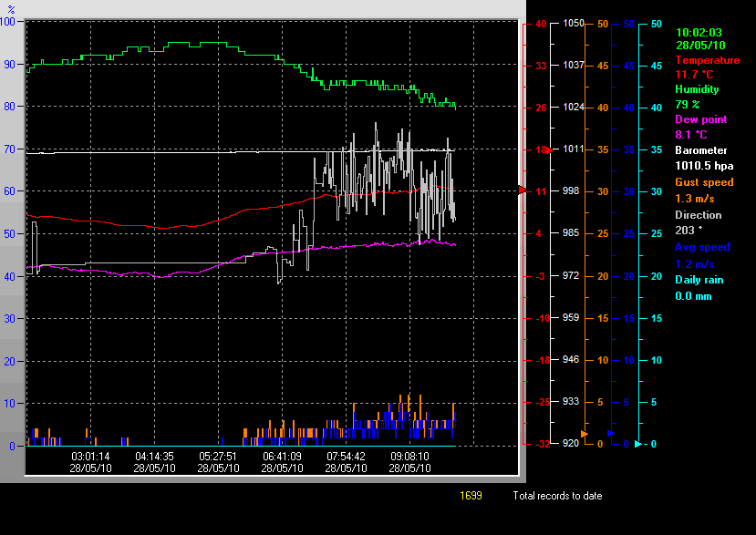The height and width of the screenshot is (535, 756).
Task: Click the red marker beside barometer value 1011
Action: [549, 150]
